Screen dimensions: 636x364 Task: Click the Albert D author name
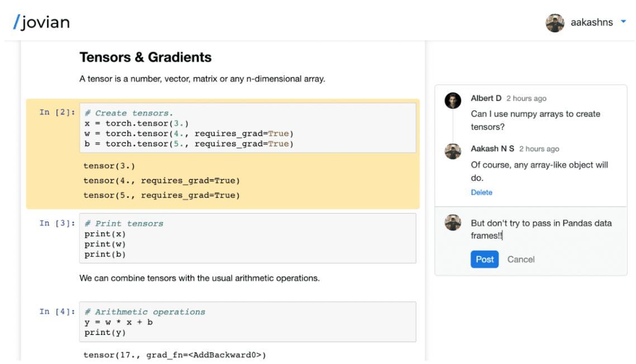pyautogui.click(x=486, y=98)
